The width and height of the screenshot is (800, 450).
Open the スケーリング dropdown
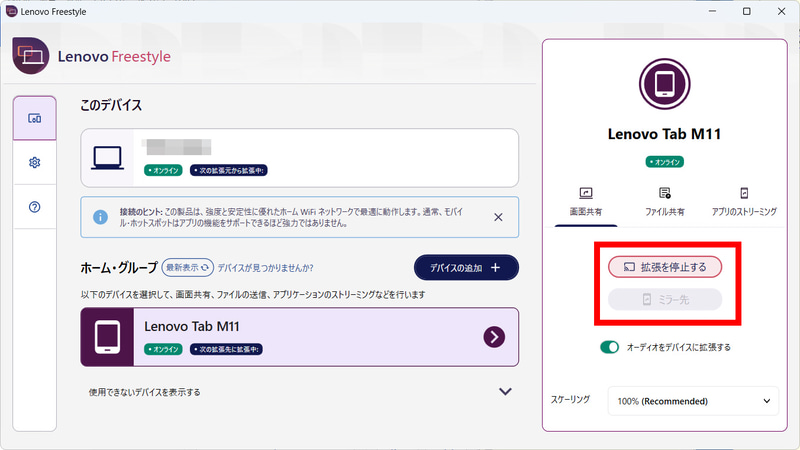[693, 401]
